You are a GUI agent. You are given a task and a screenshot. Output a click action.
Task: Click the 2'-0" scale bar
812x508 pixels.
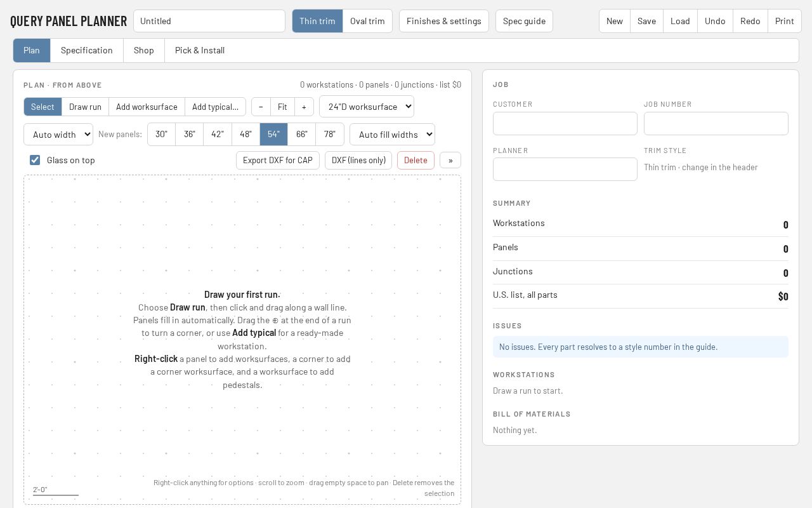tap(56, 490)
